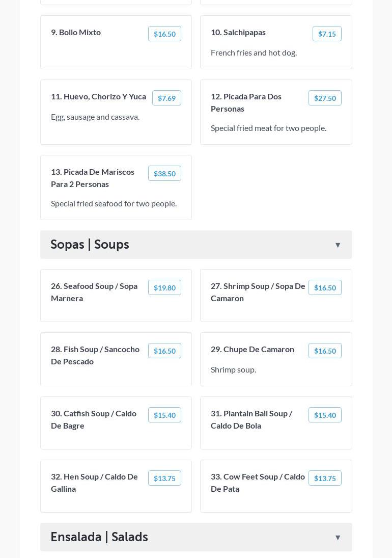Open the 29. Chupe De Camaron item
The height and width of the screenshot is (558, 392).
click(x=253, y=349)
